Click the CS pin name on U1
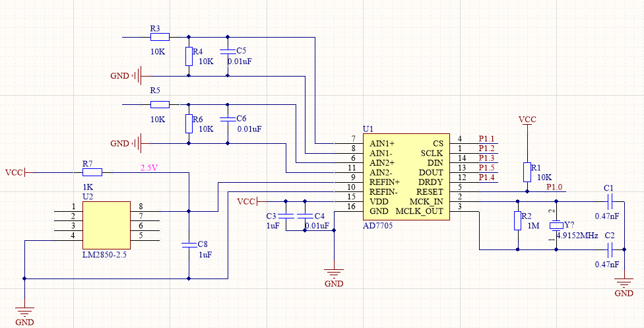 pos(438,144)
